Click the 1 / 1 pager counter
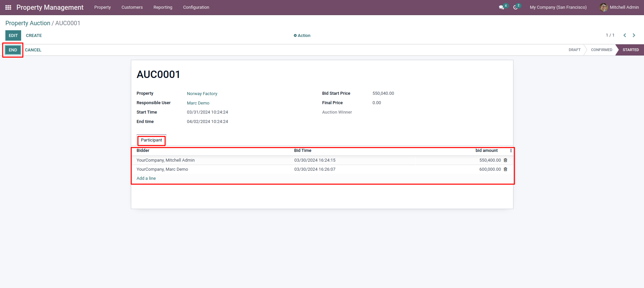This screenshot has height=288, width=644. point(610,35)
